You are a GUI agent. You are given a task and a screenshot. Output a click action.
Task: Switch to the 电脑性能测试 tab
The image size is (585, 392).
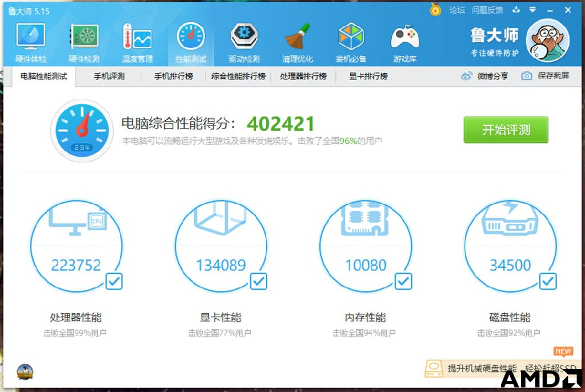point(43,77)
